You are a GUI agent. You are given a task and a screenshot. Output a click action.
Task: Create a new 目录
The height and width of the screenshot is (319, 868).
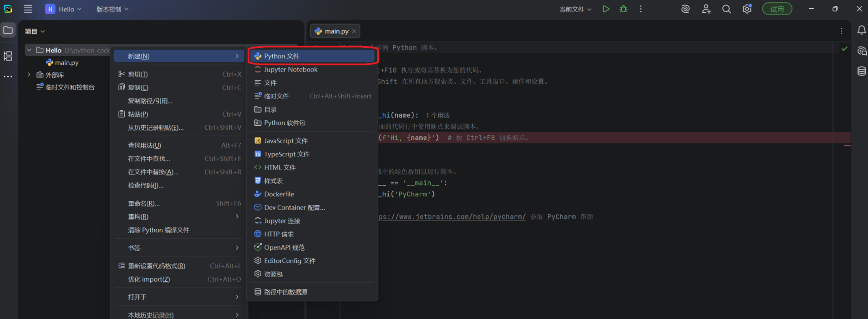(x=312, y=109)
